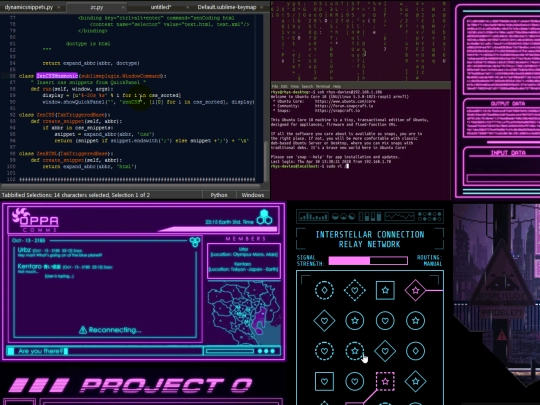The height and width of the screenshot is (405, 540).
Task: Click the OPPA Comms swirl logo
Action: click(20, 215)
